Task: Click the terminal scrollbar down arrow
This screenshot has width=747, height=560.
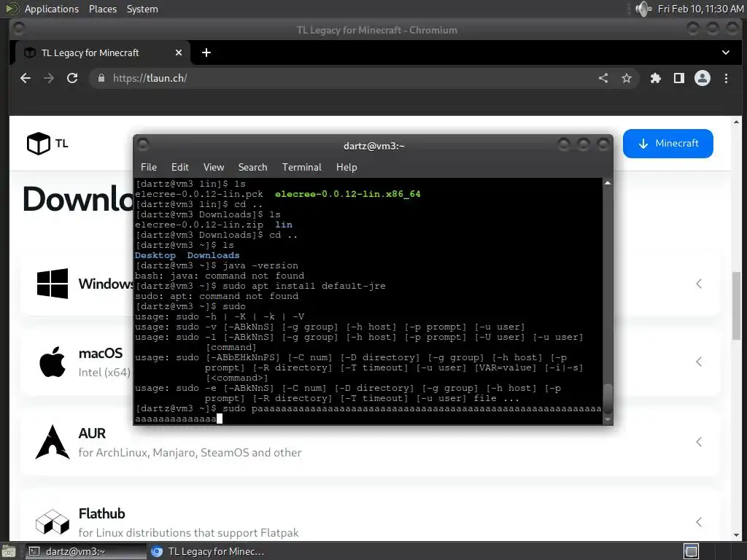Action: coord(608,419)
